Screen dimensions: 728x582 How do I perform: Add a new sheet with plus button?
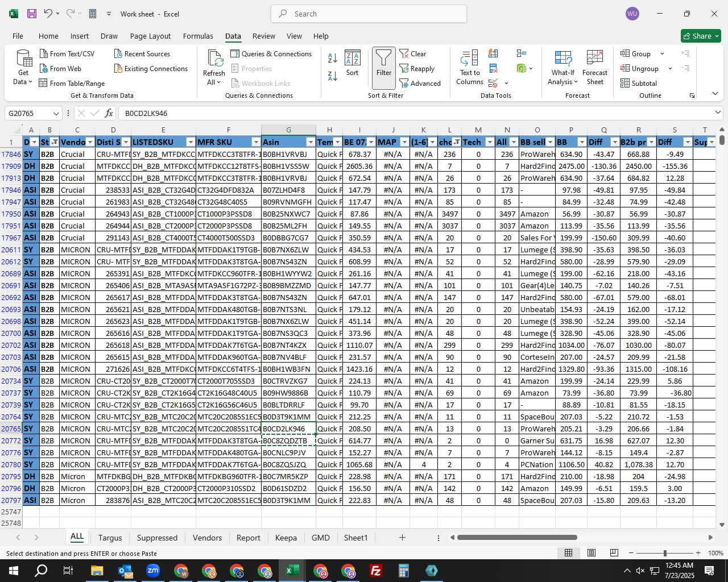(402, 538)
